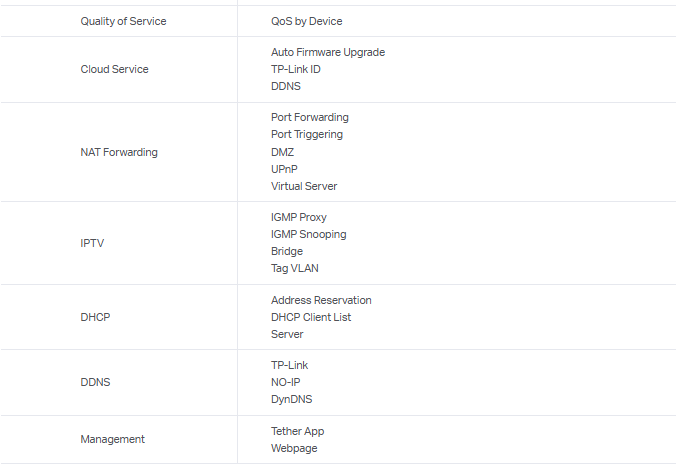
Task: Click the IPTV row label
Action: coord(92,243)
